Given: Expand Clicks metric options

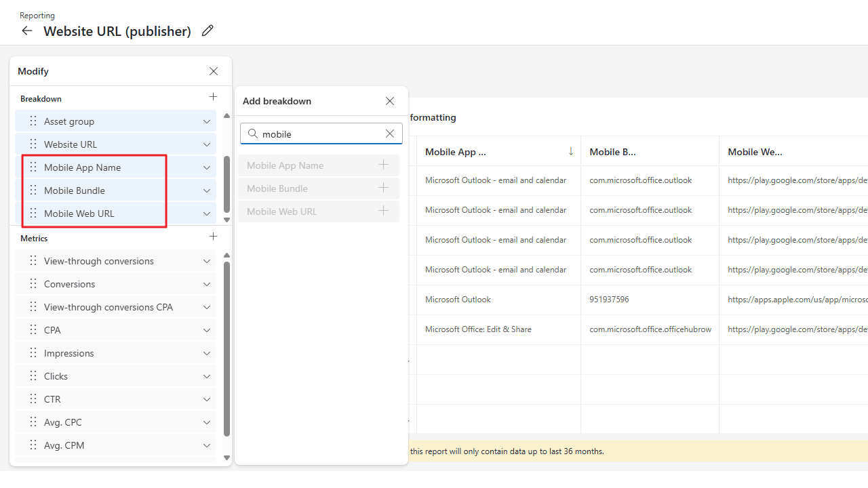Looking at the screenshot, I should tap(207, 376).
